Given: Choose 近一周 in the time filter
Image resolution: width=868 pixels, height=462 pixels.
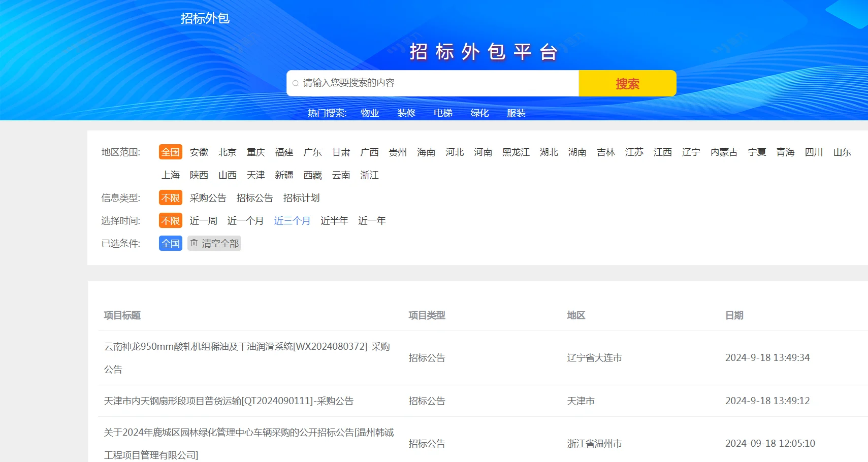Looking at the screenshot, I should click(203, 220).
